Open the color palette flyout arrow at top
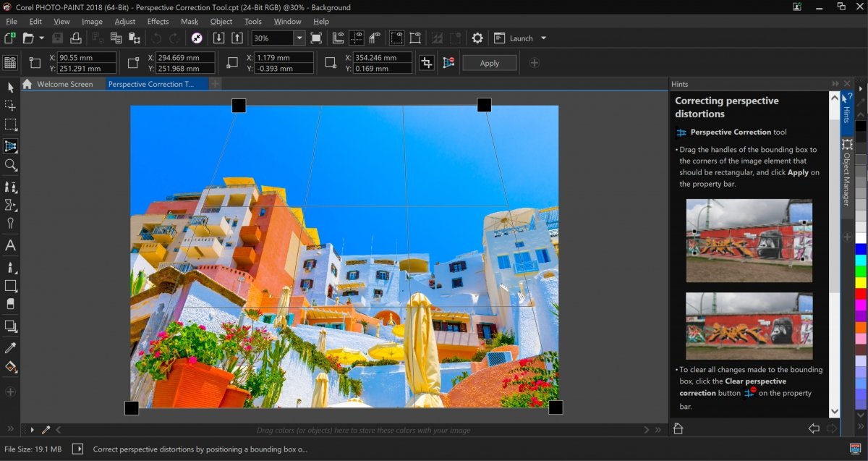Image resolution: width=868 pixels, height=461 pixels. tap(860, 88)
